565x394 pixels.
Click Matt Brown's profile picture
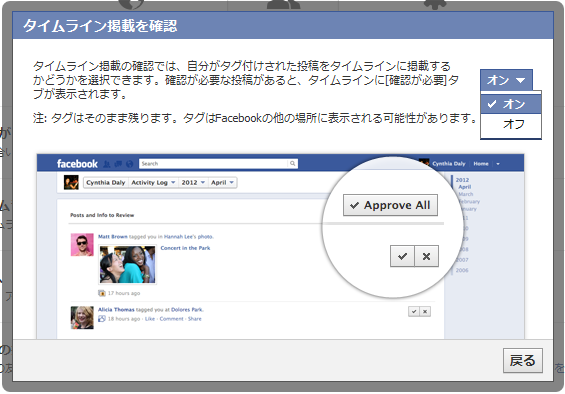[x=82, y=244]
